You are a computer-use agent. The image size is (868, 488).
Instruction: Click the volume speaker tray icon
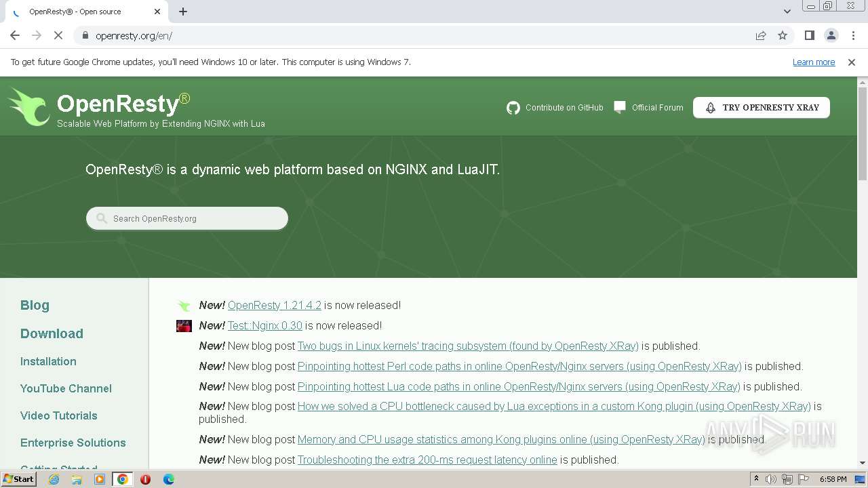point(771,479)
